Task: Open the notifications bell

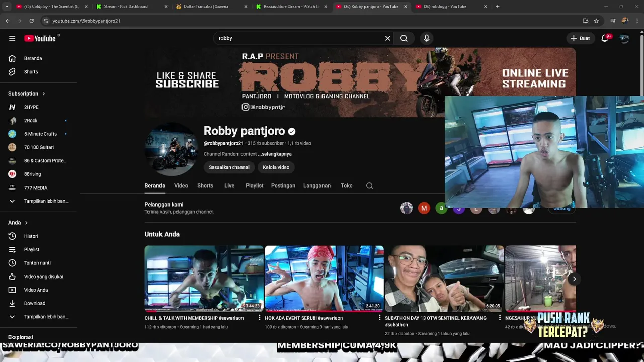Action: (x=605, y=38)
